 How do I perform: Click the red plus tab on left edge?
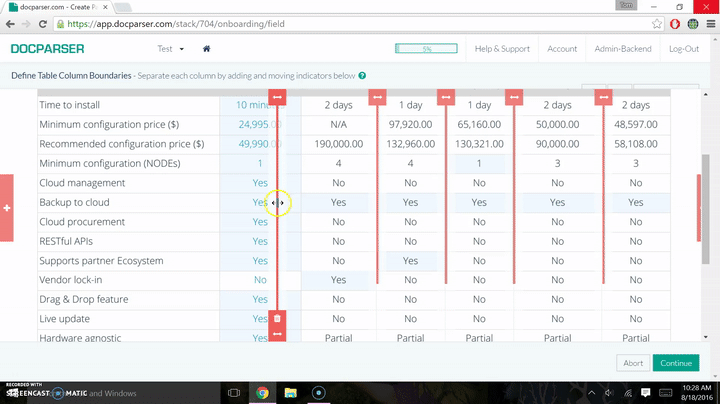click(7, 207)
